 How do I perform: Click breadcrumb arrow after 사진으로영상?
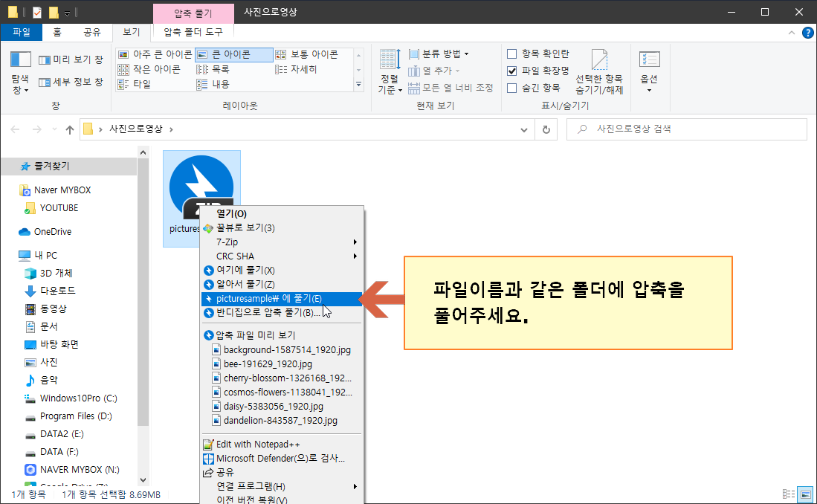pyautogui.click(x=171, y=129)
